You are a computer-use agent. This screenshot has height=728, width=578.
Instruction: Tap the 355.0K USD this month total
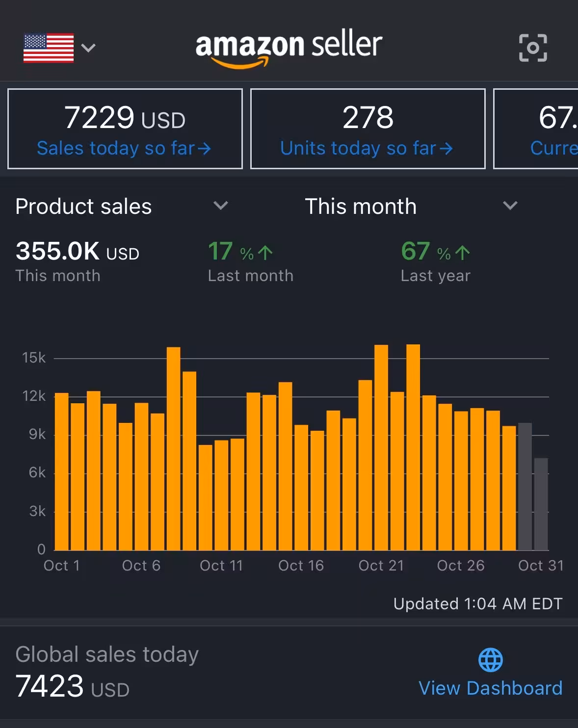78,251
